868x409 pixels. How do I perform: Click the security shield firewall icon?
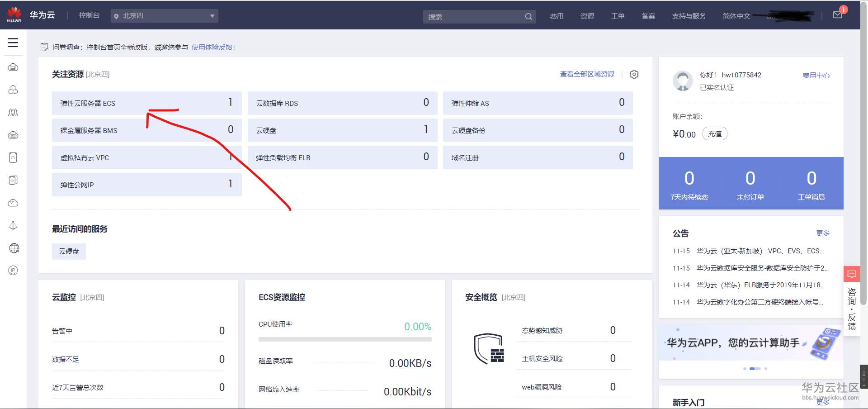click(489, 349)
